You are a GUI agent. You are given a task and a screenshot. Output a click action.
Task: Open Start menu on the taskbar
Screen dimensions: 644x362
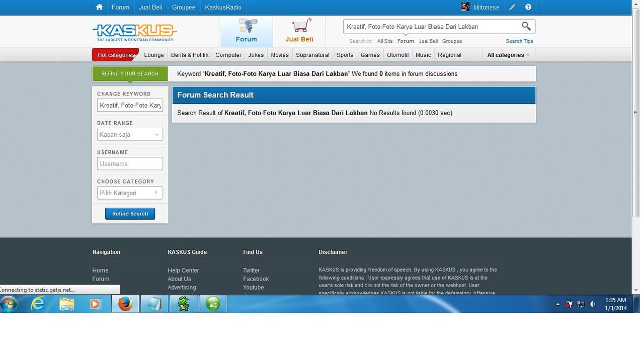[x=9, y=304]
